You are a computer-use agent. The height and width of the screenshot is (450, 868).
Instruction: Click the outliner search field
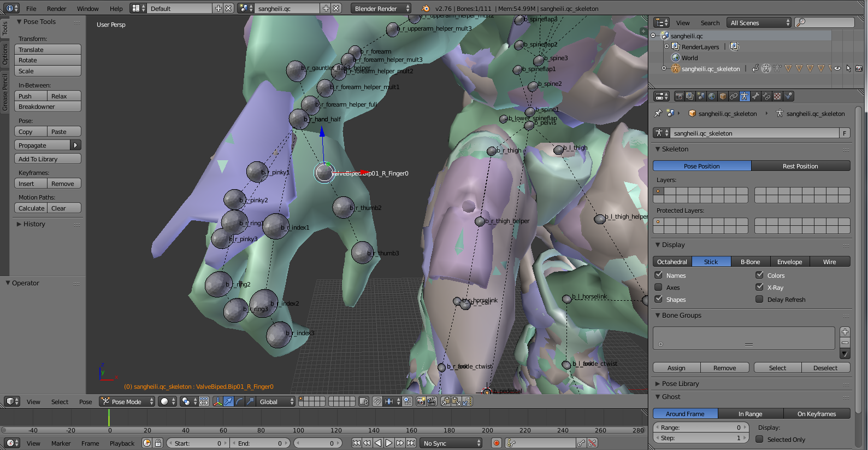pos(825,22)
